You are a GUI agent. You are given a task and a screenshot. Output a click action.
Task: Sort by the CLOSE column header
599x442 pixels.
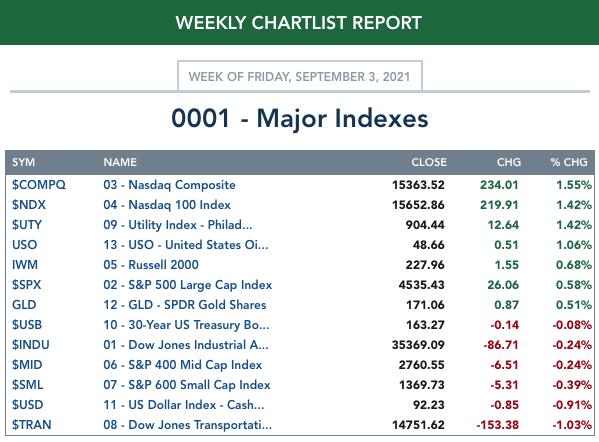[429, 162]
